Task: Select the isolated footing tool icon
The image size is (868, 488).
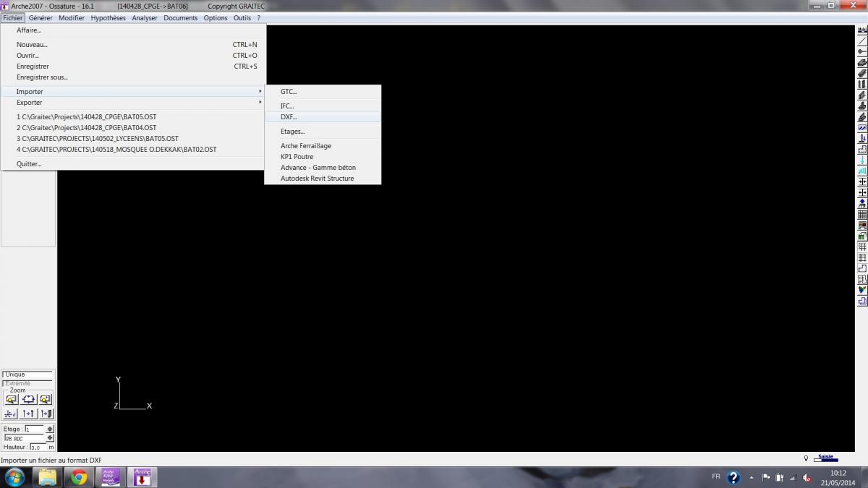Action: tap(862, 106)
